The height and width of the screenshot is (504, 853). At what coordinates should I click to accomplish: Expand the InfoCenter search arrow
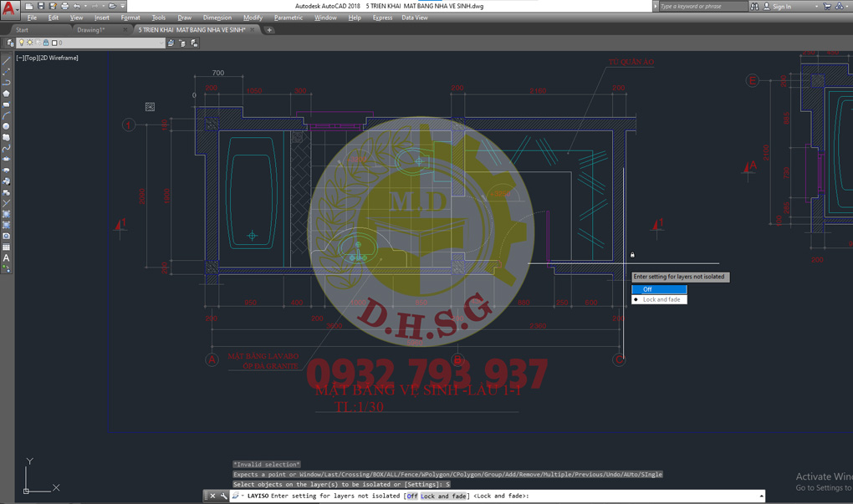click(x=656, y=7)
